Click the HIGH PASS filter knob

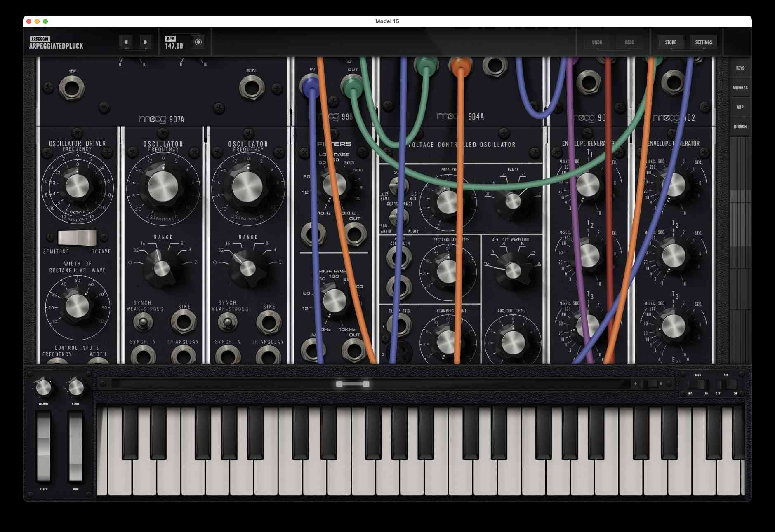pyautogui.click(x=334, y=300)
